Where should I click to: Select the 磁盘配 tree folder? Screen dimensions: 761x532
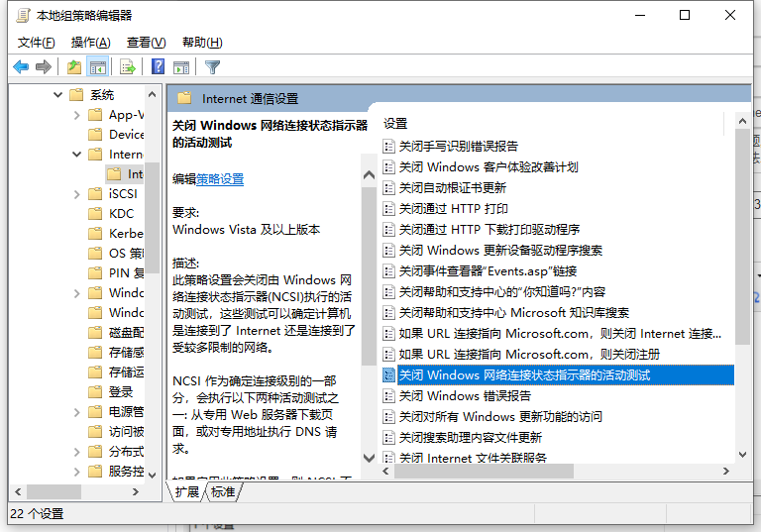(x=126, y=333)
